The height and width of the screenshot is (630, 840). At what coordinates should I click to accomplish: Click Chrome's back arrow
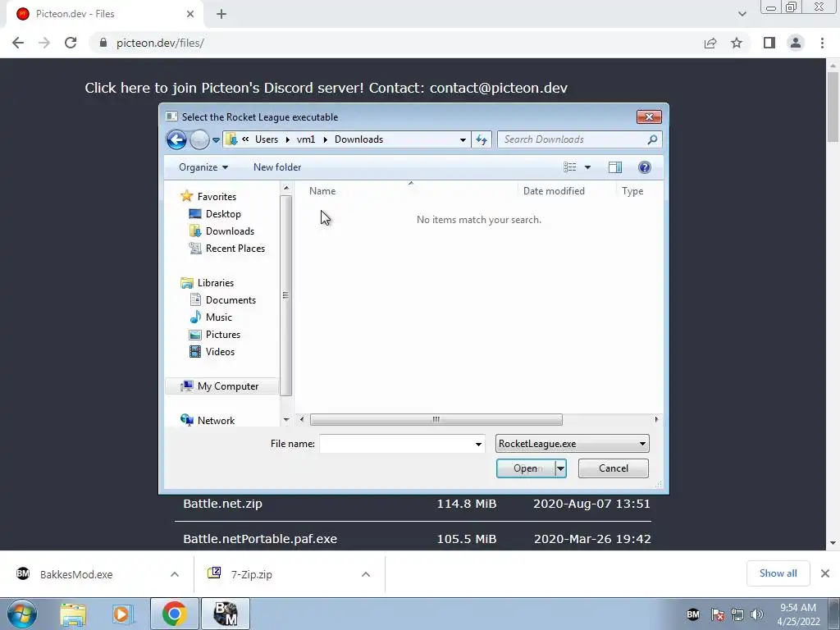coord(18,43)
